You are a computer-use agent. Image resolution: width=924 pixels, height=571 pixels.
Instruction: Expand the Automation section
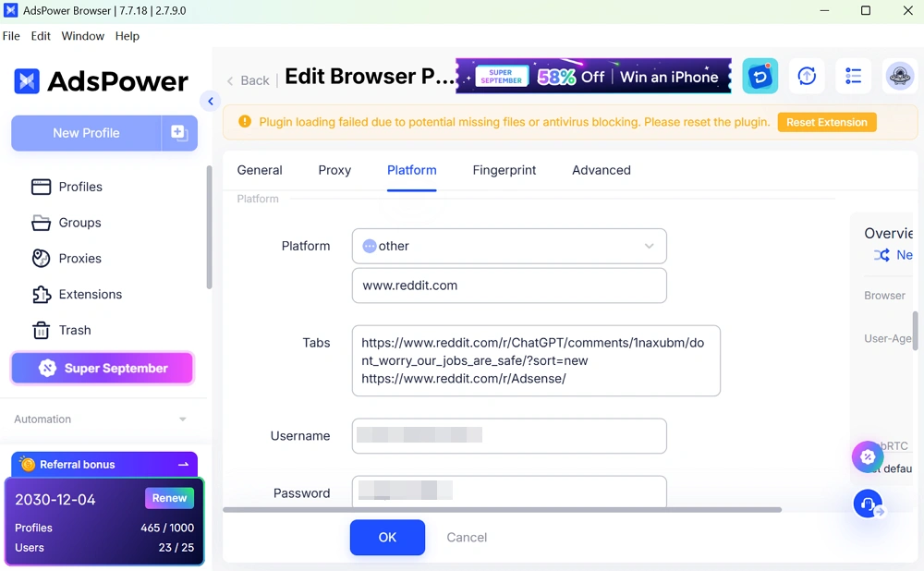pyautogui.click(x=100, y=419)
